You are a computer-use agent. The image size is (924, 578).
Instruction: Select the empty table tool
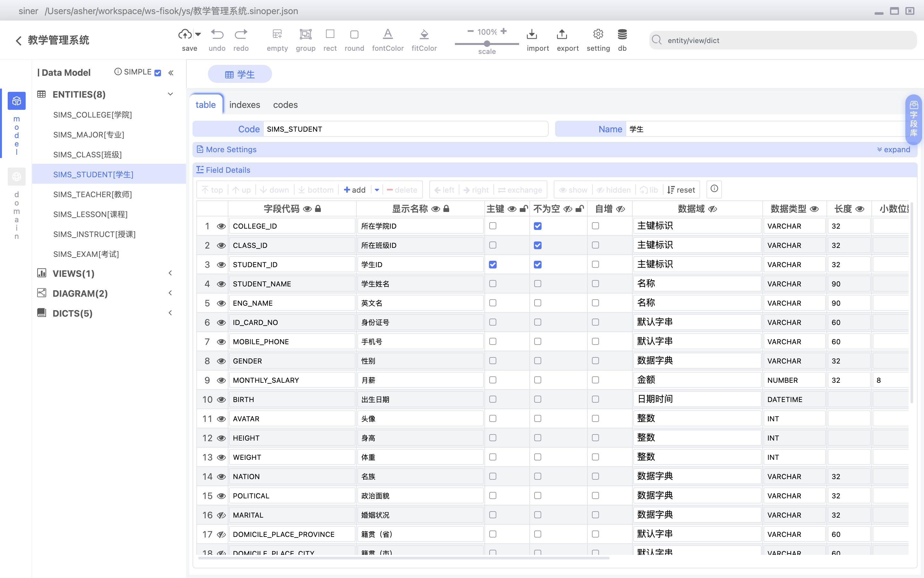[x=277, y=34]
